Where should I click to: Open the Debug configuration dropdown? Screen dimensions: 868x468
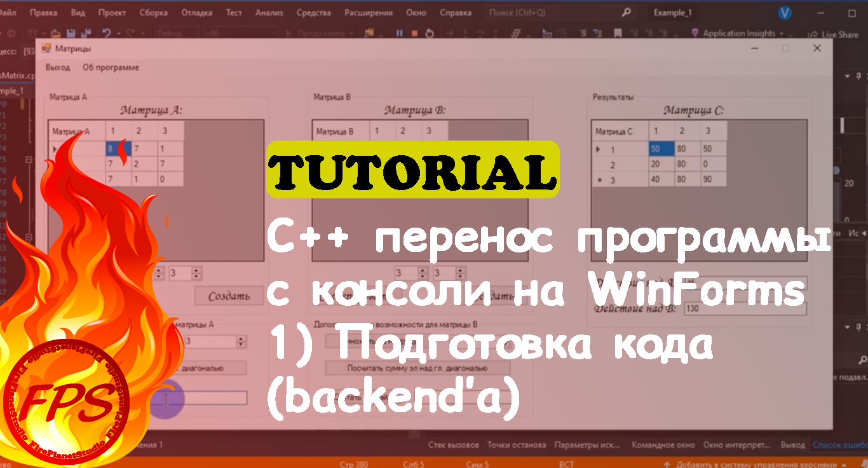[176, 34]
